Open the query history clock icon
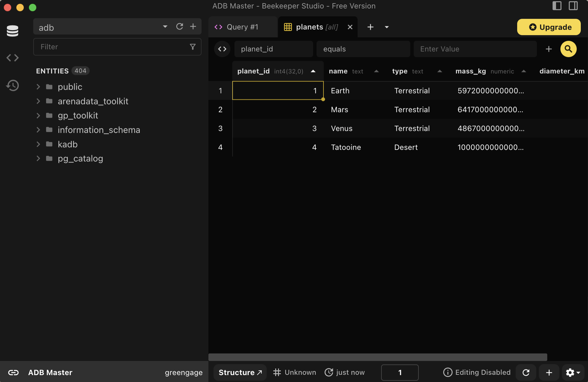The width and height of the screenshot is (588, 382). 13,85
